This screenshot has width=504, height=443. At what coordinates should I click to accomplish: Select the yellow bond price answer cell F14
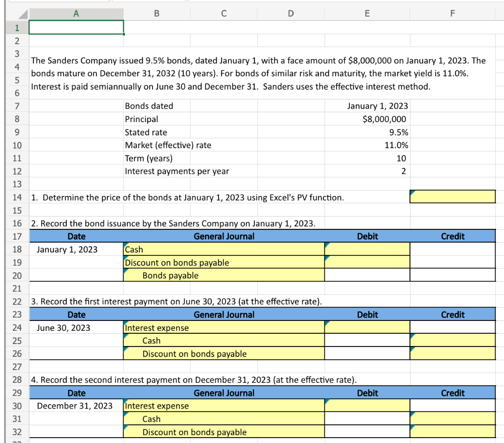(x=453, y=197)
